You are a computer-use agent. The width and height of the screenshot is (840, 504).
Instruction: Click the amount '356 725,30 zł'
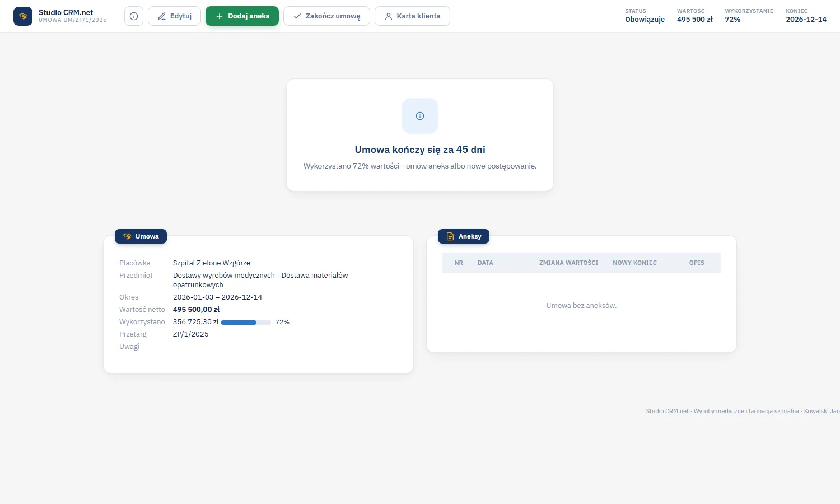coord(196,322)
